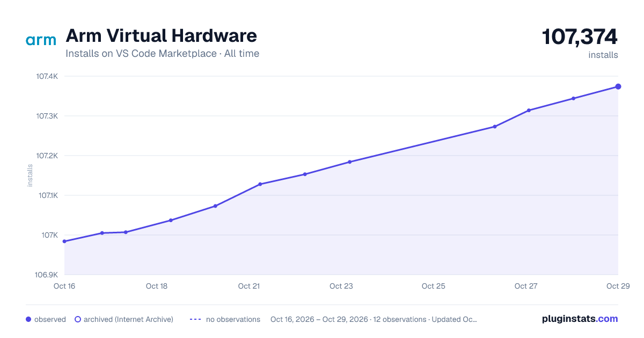
Task: Select the data point between Oct 27 and Oct 29
Action: [x=573, y=98]
